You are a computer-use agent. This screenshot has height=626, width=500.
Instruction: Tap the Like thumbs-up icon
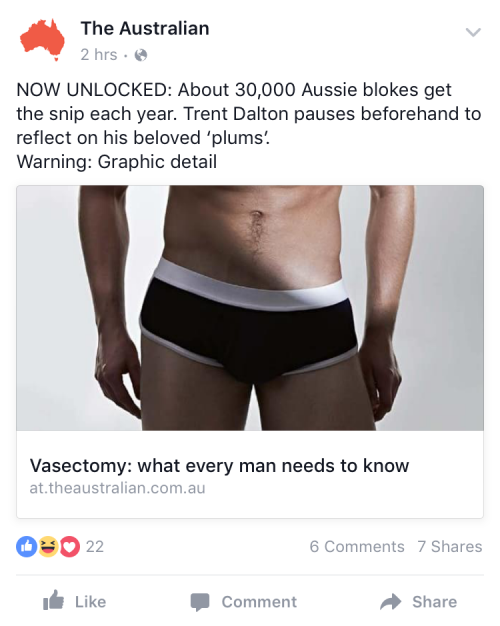click(54, 600)
